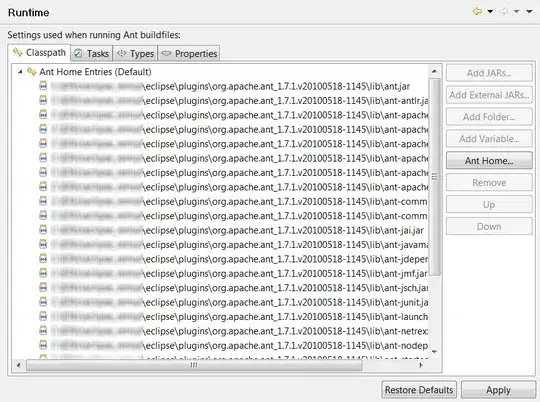Open the Types tab
The height and width of the screenshot is (402, 540).
click(x=135, y=53)
